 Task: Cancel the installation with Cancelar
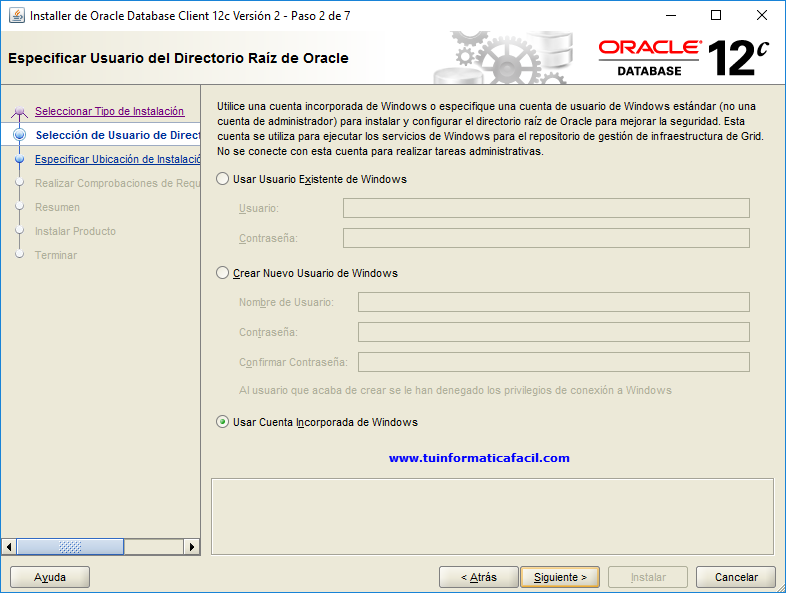pos(736,577)
